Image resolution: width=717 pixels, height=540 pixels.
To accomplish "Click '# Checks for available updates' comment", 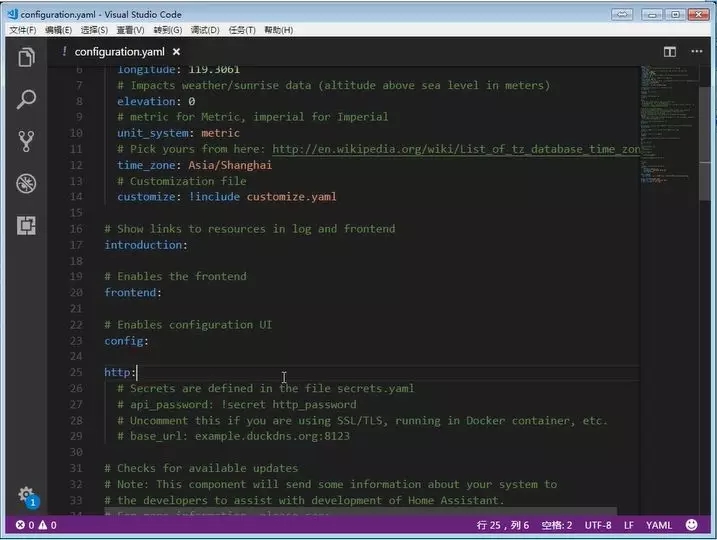I will click(x=201, y=468).
